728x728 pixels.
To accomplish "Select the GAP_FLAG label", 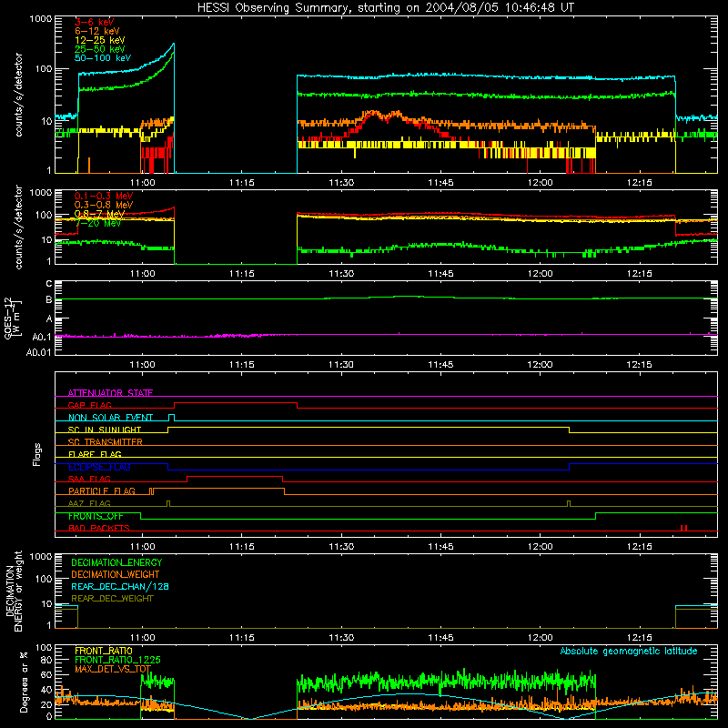I will tap(89, 405).
